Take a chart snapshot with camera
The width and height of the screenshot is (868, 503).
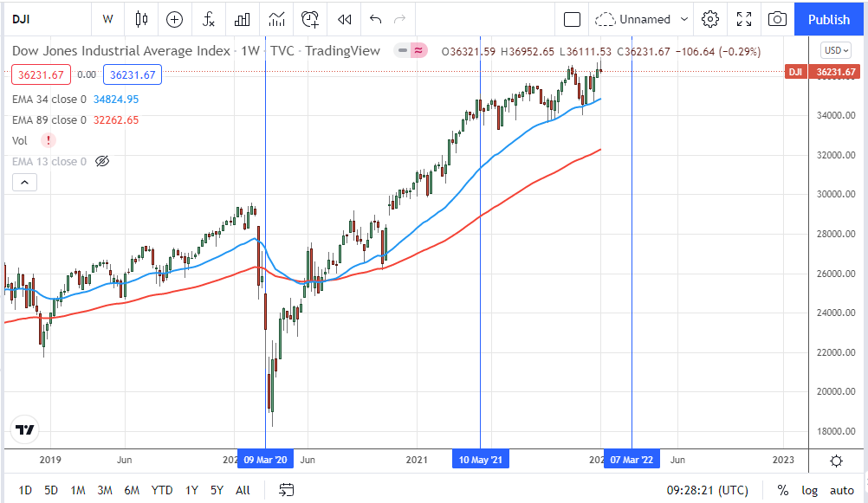click(x=777, y=19)
